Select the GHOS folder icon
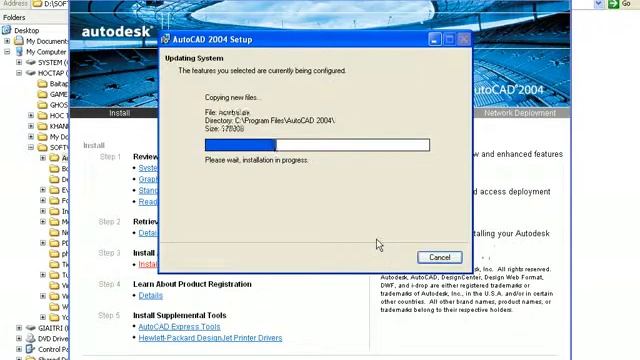The image size is (640, 360). pos(42,105)
